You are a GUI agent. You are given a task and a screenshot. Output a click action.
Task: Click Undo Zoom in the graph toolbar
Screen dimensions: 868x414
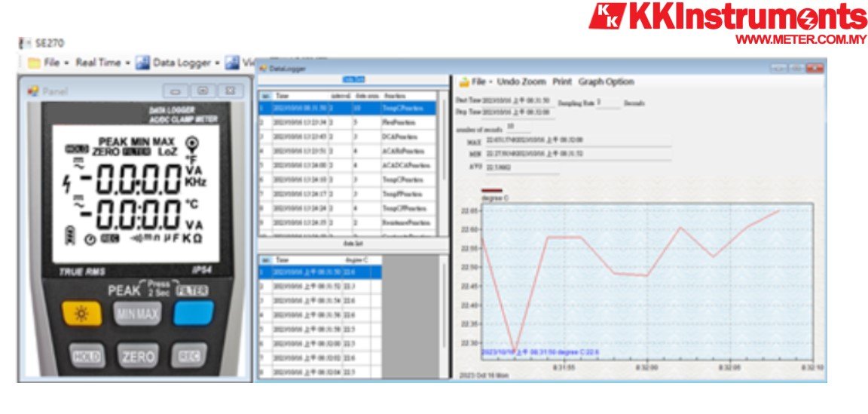tap(521, 81)
